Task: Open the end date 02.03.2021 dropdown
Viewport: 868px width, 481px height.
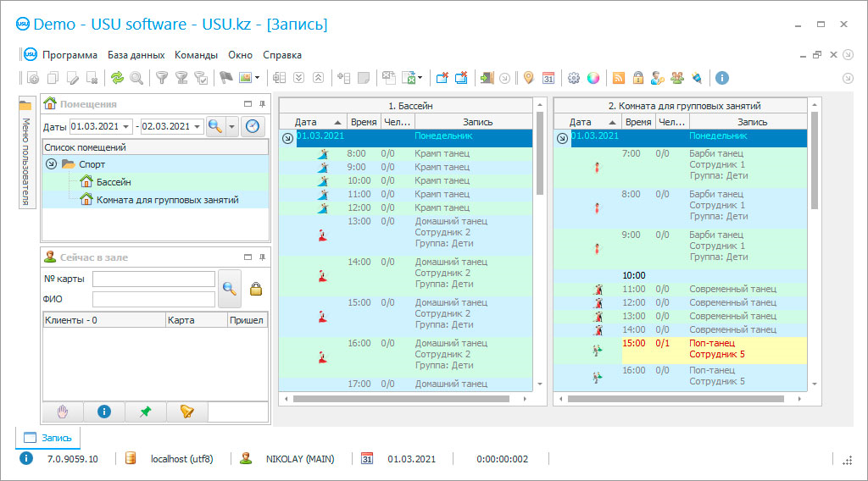Action: [197, 127]
